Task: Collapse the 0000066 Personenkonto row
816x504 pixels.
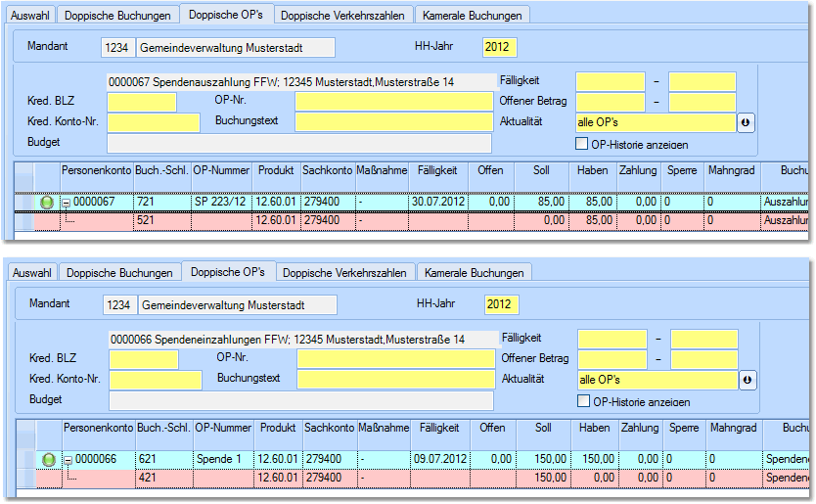Action: point(68,459)
